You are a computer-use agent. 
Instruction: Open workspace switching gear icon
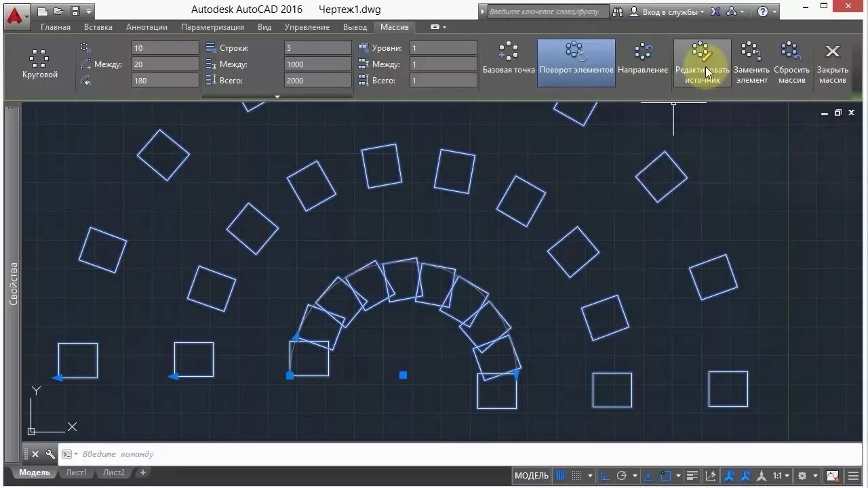[802, 476]
